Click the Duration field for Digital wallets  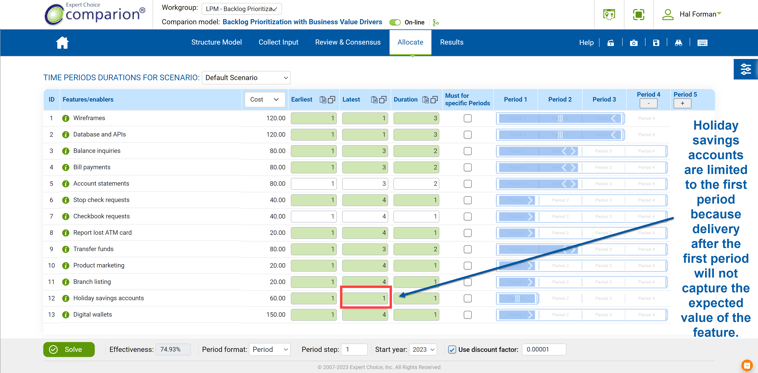tap(416, 315)
